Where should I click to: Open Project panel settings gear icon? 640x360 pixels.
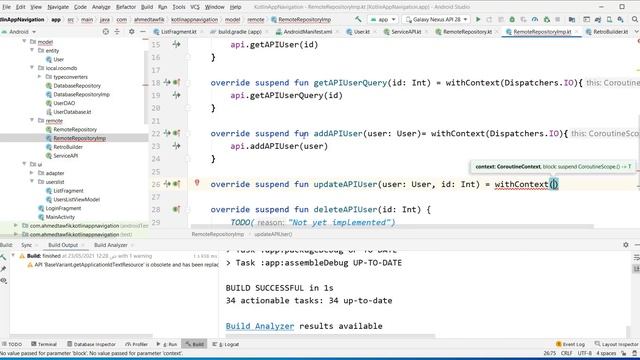point(131,31)
